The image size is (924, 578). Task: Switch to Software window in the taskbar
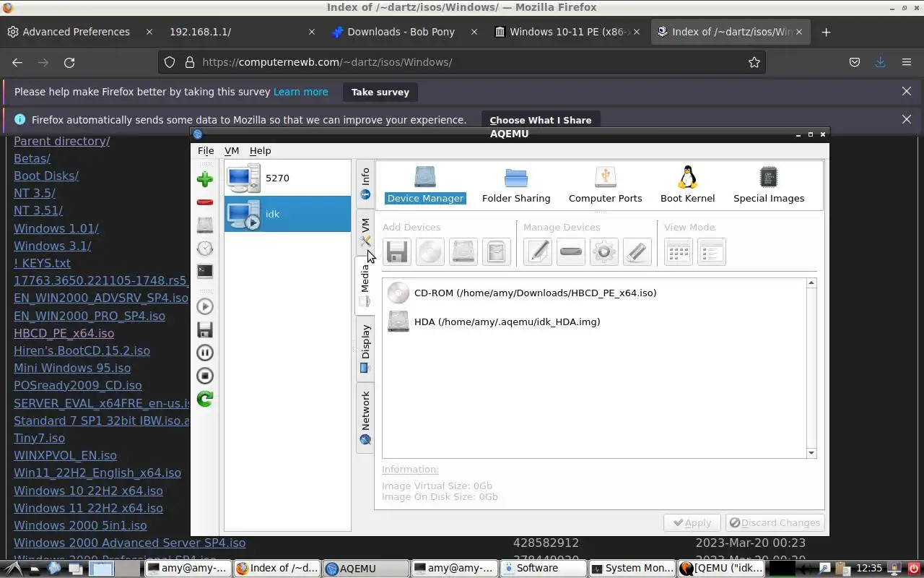[x=543, y=568]
